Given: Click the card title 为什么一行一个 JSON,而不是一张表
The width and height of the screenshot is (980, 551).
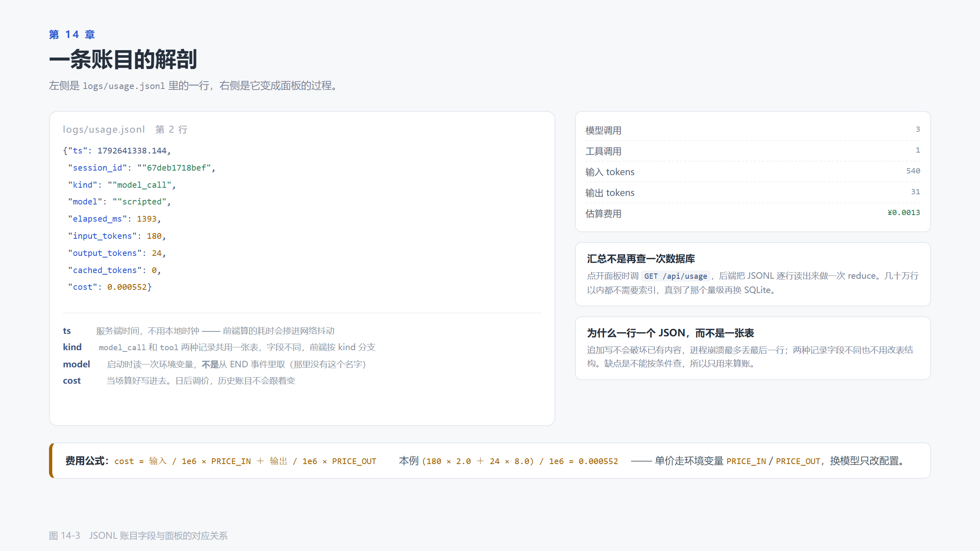Looking at the screenshot, I should pyautogui.click(x=670, y=333).
